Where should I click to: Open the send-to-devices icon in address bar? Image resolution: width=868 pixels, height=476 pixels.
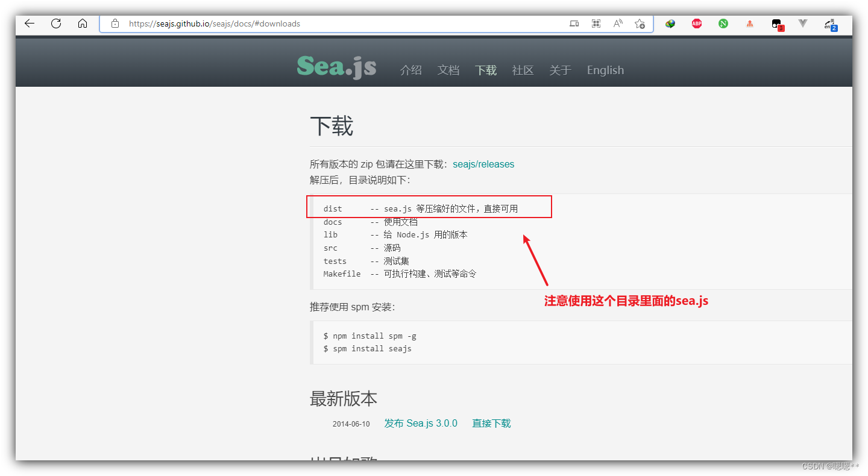[x=574, y=23]
